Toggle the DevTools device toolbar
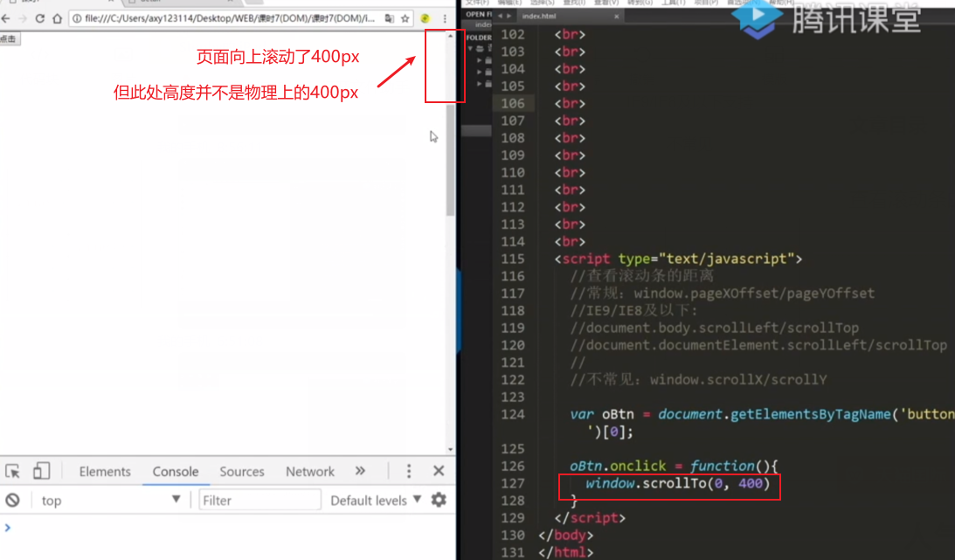 41,471
